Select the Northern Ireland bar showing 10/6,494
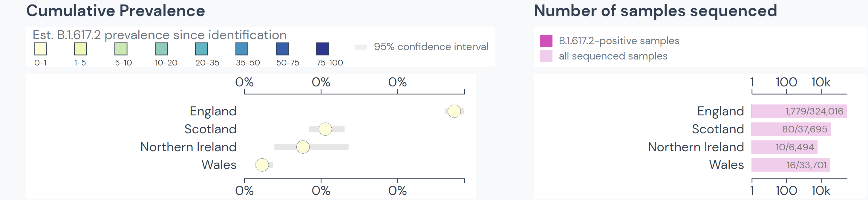Screen dimensions: 868x200 (x=784, y=147)
